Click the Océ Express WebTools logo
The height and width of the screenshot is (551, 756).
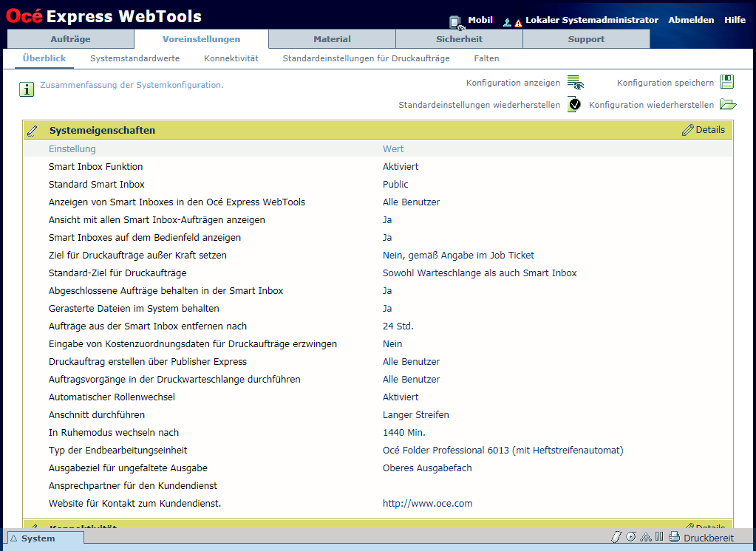point(103,16)
